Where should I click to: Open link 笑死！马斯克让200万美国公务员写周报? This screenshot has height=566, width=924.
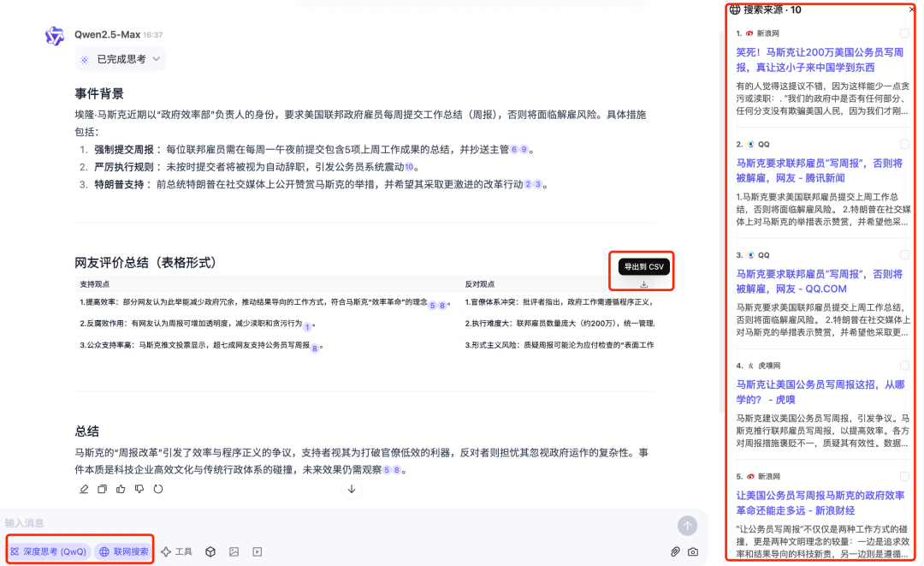click(x=820, y=60)
